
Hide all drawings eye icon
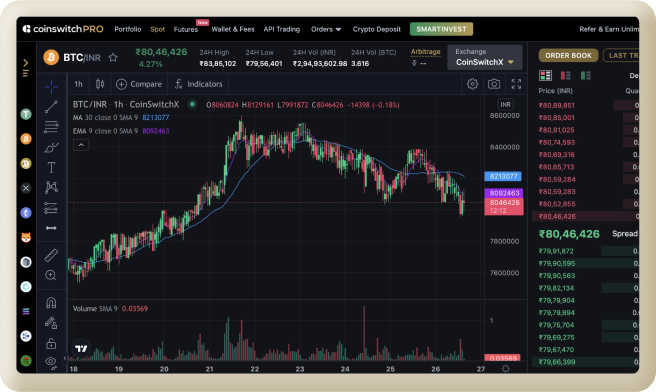pyautogui.click(x=51, y=362)
